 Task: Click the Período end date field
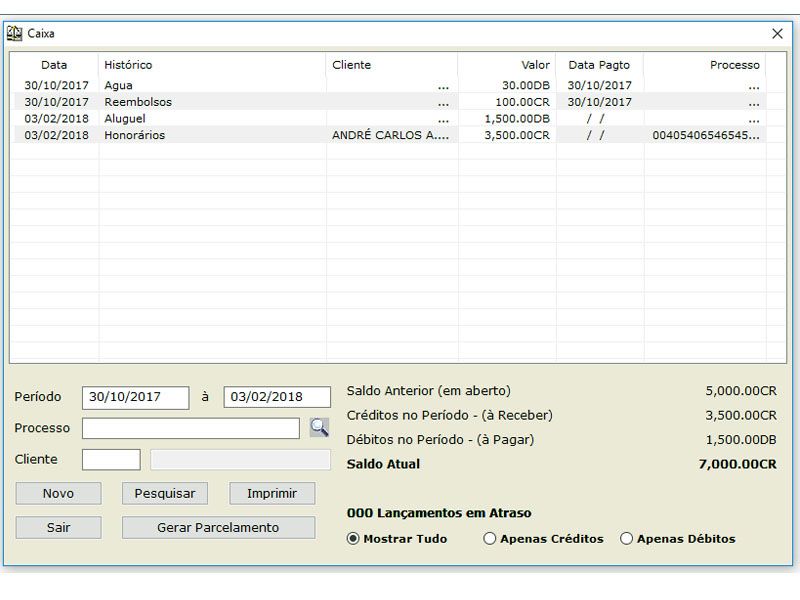tap(277, 397)
